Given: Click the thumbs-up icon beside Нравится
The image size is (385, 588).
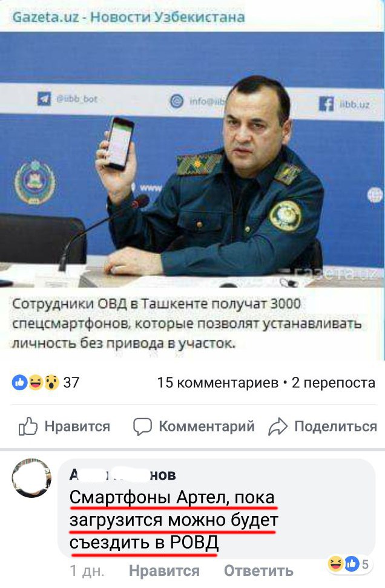Looking at the screenshot, I should [28, 426].
